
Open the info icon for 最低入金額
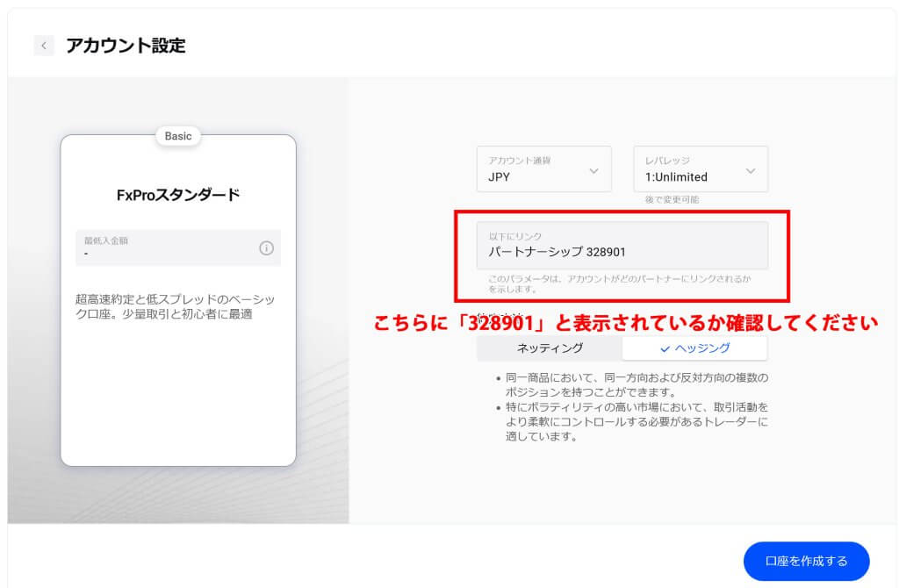tap(267, 248)
